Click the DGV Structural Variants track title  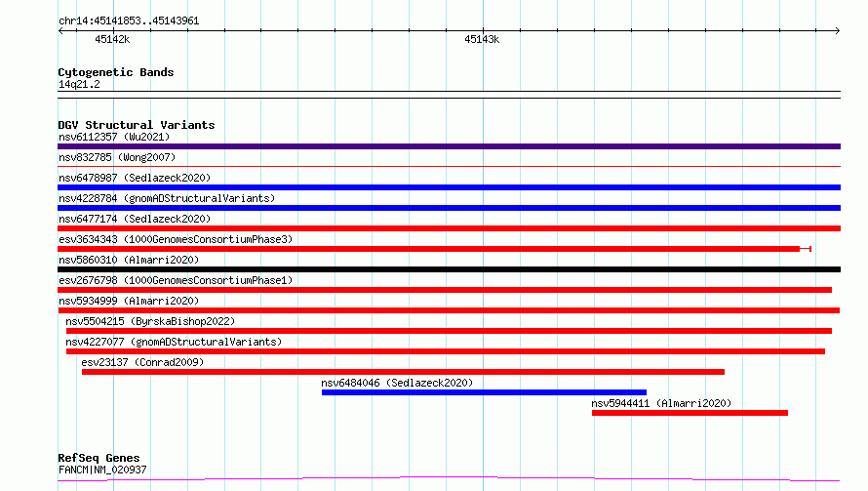coord(137,125)
